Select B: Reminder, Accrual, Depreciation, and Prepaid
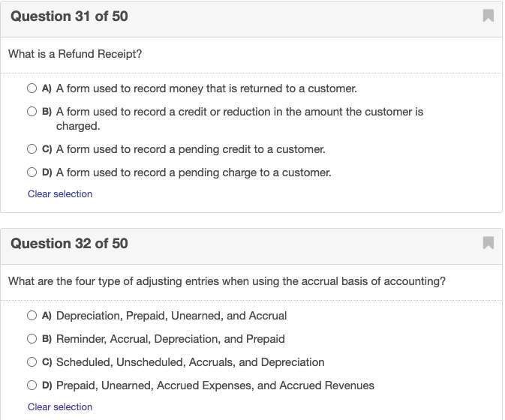Viewport: 505px width, 420px height. 33,339
